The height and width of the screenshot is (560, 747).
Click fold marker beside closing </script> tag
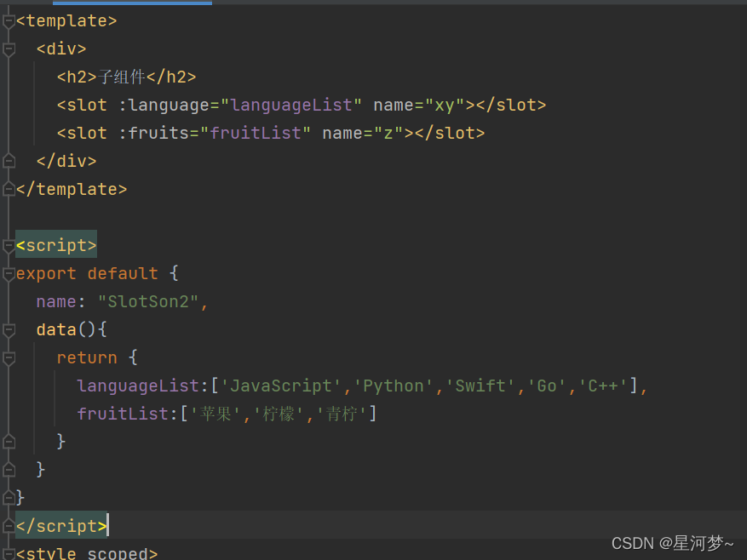(9, 525)
